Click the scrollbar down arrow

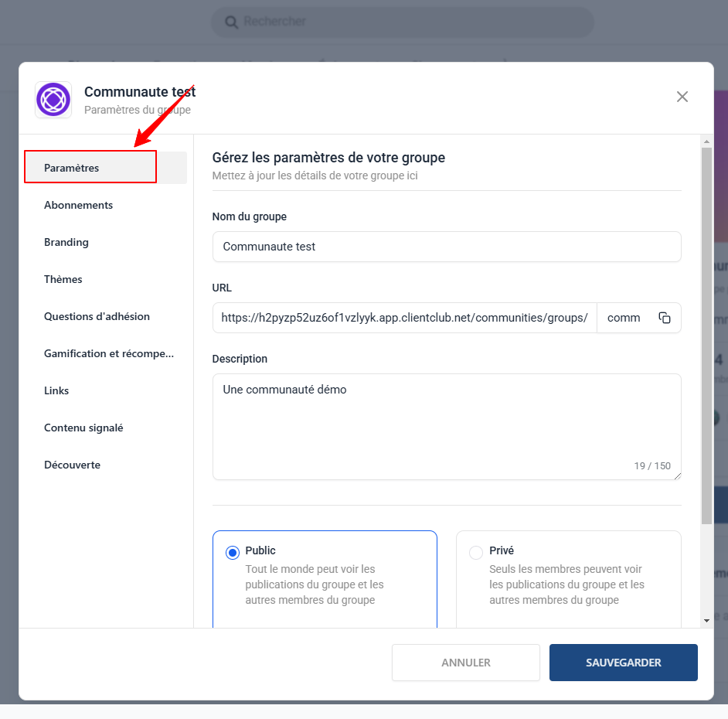pos(706,620)
